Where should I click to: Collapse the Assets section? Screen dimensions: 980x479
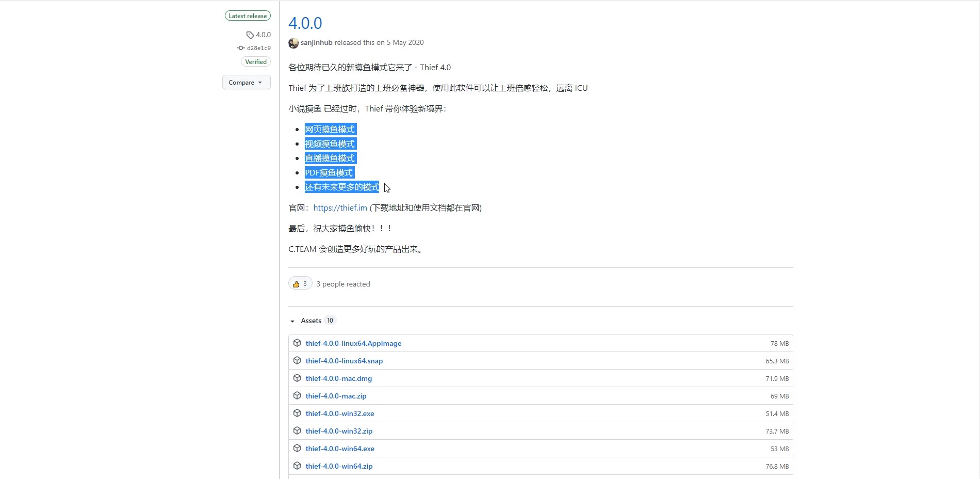point(292,321)
